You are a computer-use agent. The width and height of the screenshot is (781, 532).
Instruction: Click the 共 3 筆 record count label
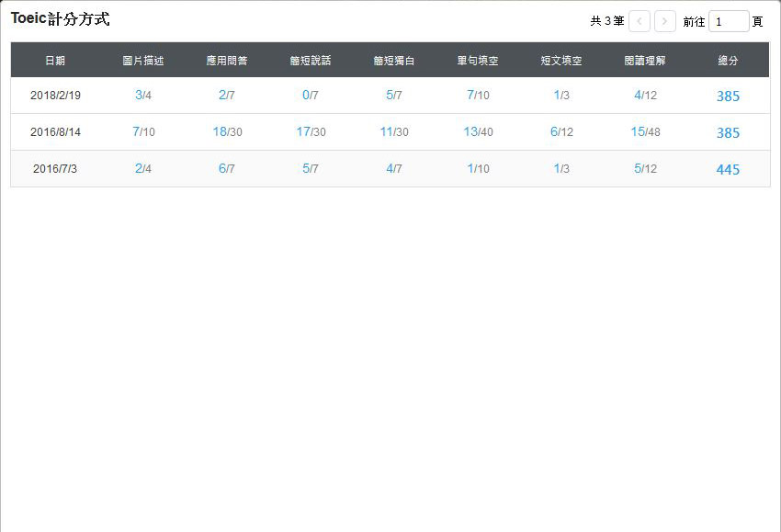click(x=607, y=21)
